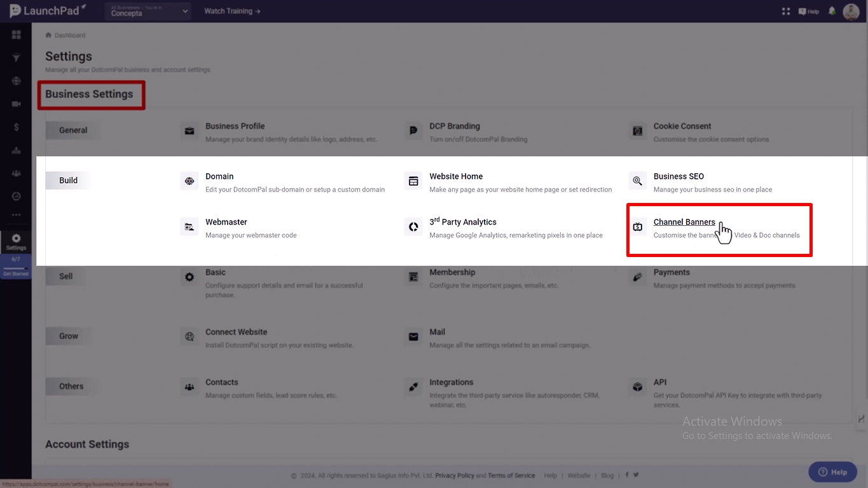Click the Membership icon
Screen dimensions: 868x488
click(413, 277)
